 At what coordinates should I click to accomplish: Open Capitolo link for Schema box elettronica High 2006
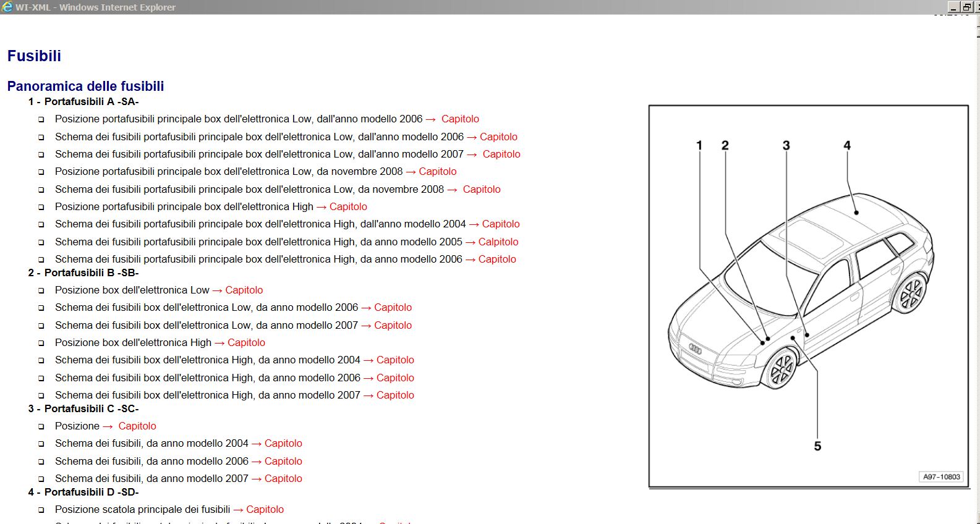pos(395,378)
